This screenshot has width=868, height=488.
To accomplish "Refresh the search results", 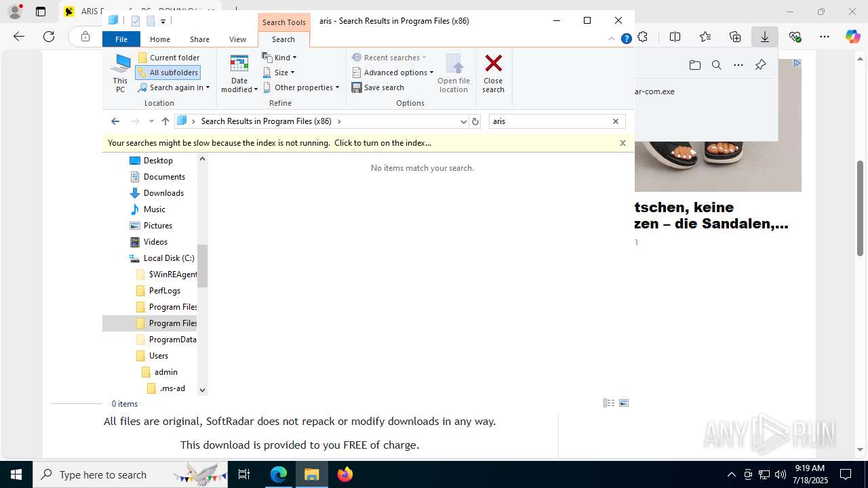I will tap(475, 121).
